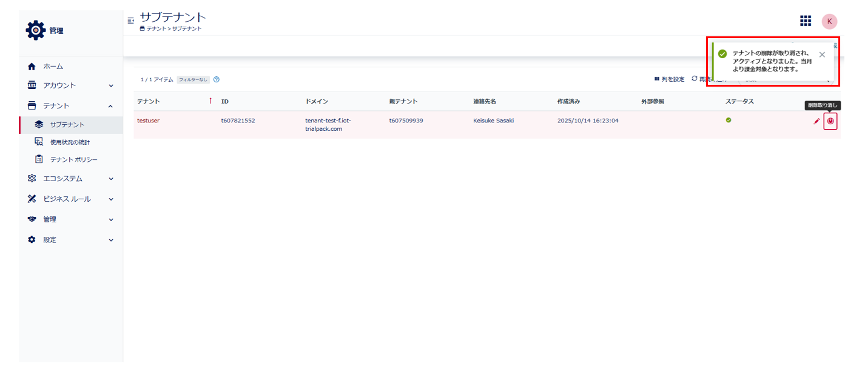Click the power icon to cancel tenant deletion

point(830,121)
